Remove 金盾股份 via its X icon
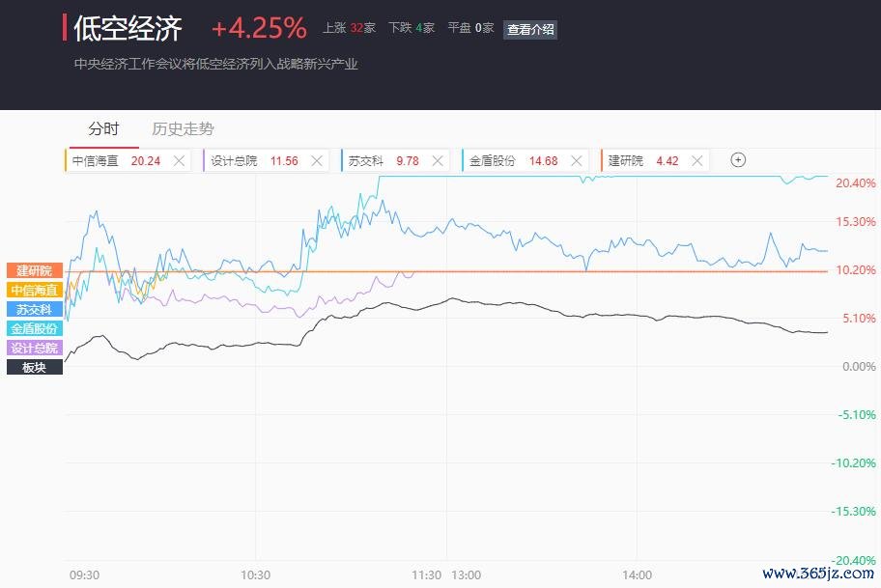Screen dimensions: 881x588 pyautogui.click(x=576, y=161)
